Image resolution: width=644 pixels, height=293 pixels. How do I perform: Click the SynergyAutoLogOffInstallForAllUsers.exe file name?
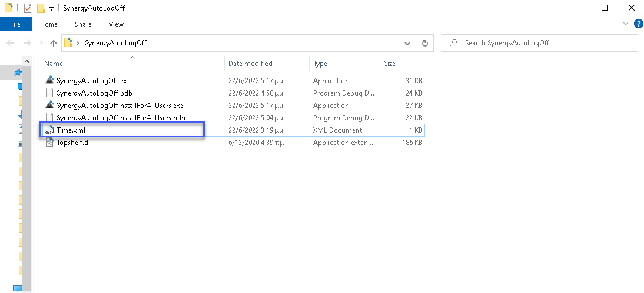pos(120,106)
